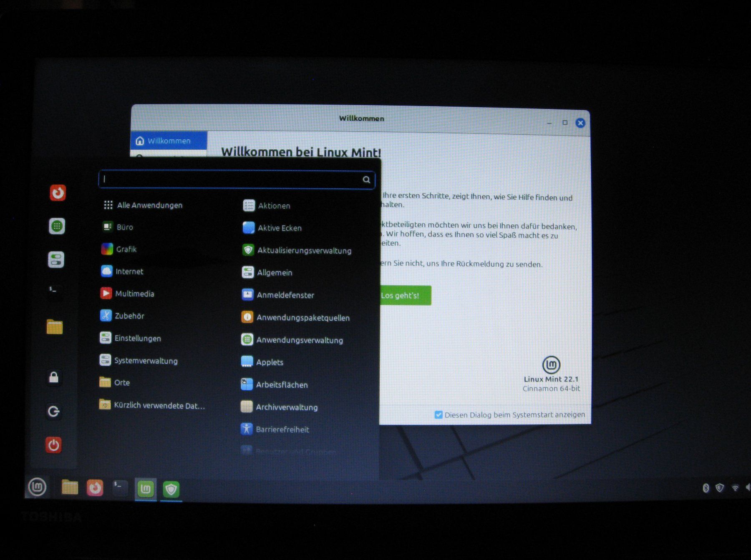Open the Orte category

click(x=114, y=382)
